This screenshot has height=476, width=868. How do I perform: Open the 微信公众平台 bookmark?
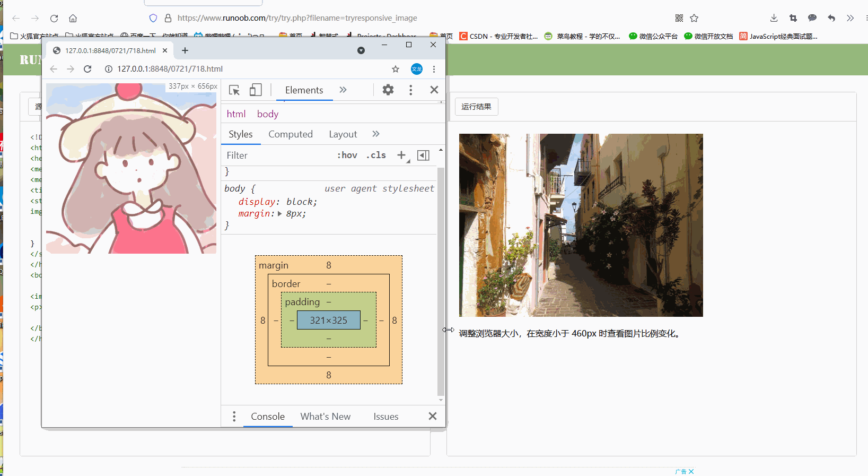click(653, 36)
